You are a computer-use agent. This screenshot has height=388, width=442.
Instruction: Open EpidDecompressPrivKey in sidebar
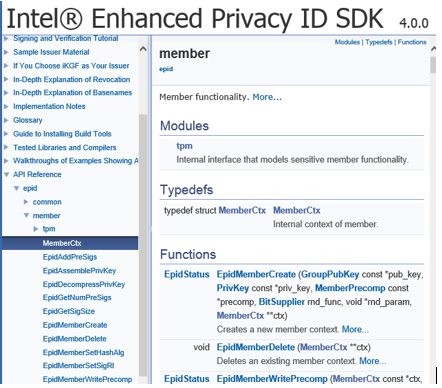[84, 284]
